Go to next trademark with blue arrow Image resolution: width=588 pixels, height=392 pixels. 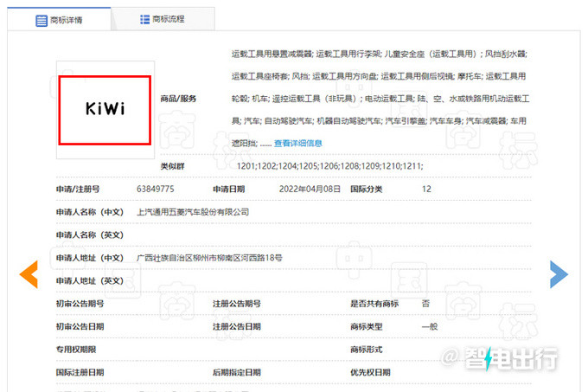(x=559, y=274)
